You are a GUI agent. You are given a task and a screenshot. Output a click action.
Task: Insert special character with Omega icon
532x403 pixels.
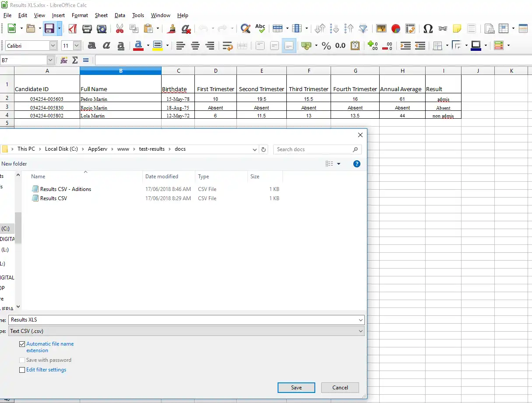click(x=428, y=29)
